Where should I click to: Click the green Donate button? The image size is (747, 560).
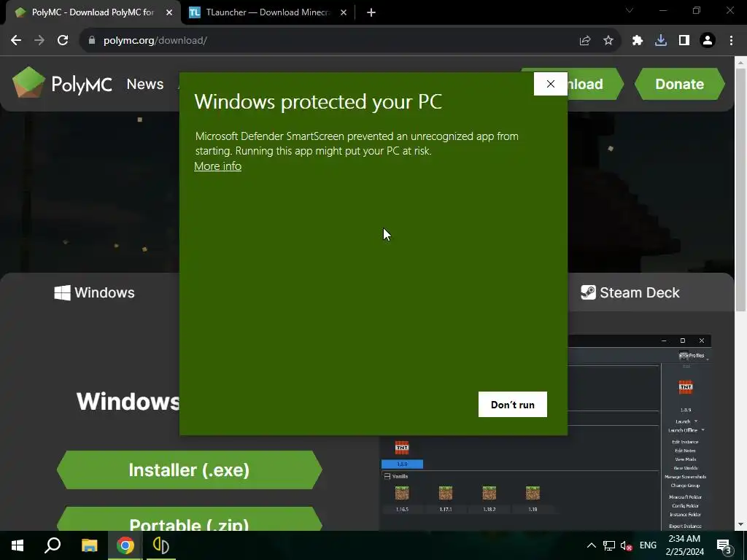point(679,84)
